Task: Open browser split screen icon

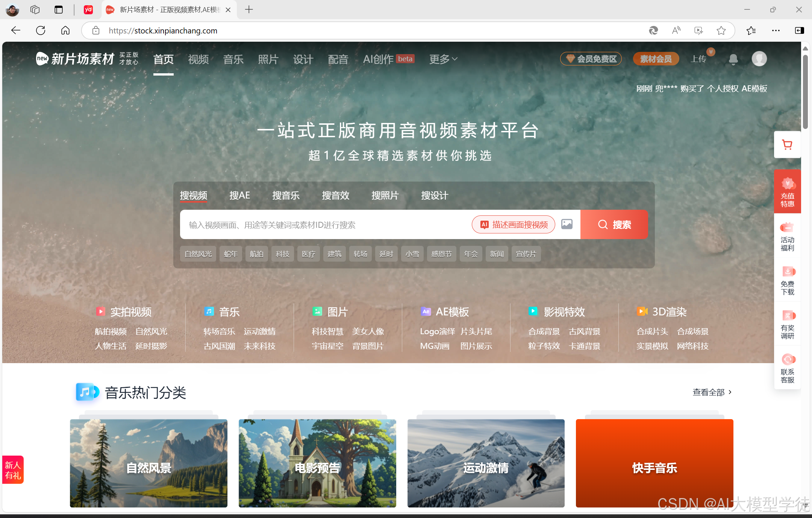Action: (x=800, y=30)
